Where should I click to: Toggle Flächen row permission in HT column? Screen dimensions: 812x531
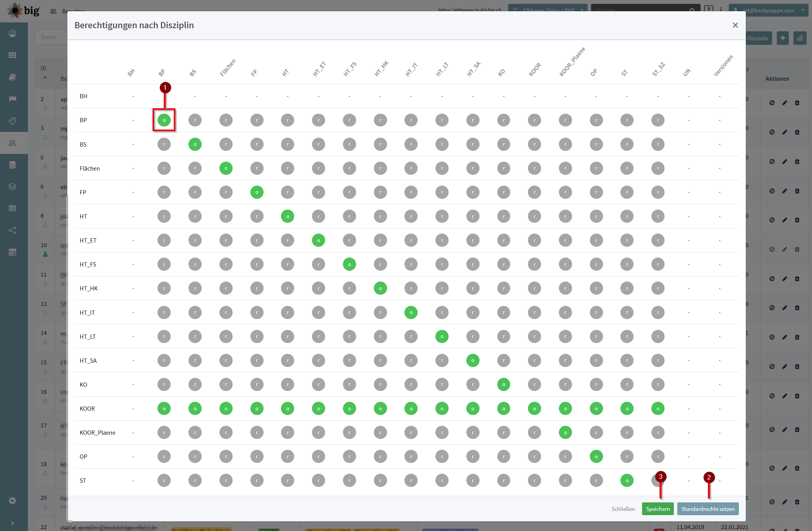pyautogui.click(x=288, y=168)
